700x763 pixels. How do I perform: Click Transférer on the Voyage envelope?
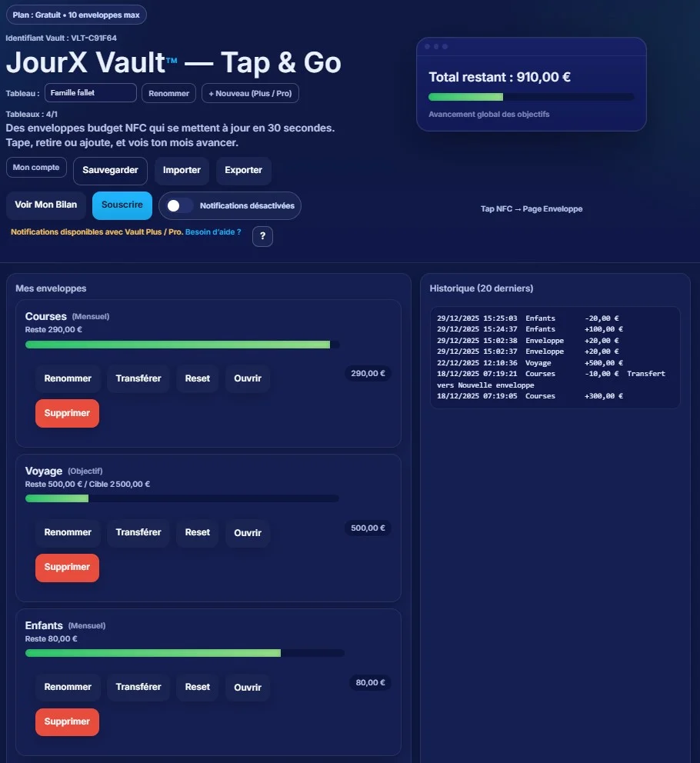pyautogui.click(x=138, y=533)
